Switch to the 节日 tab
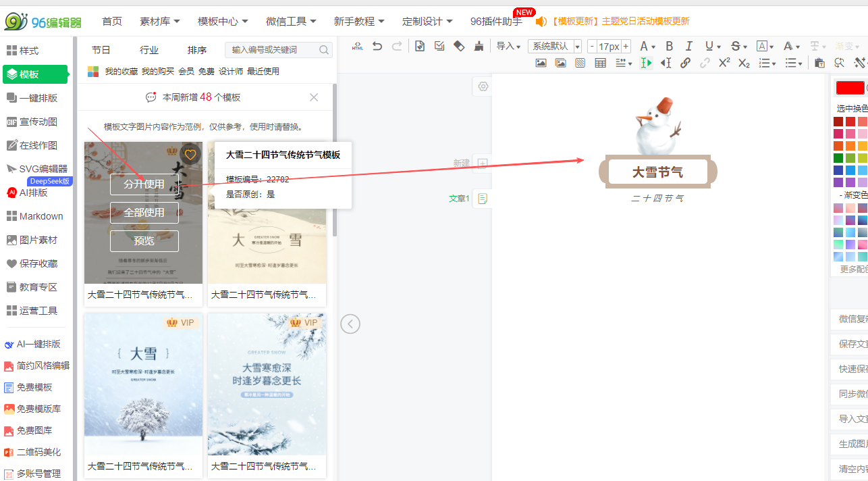 pos(101,50)
